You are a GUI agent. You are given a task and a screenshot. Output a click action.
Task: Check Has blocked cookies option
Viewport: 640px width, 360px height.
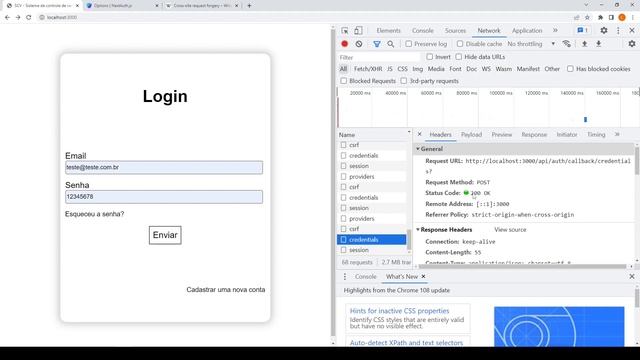[x=570, y=69]
